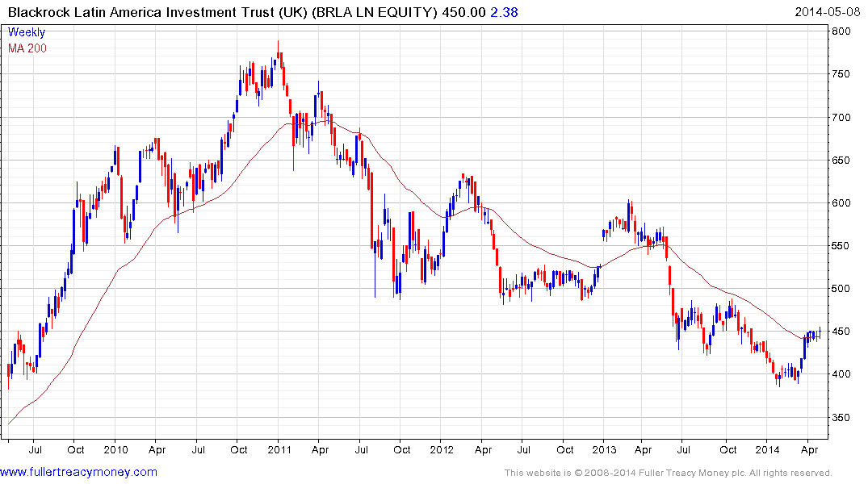Click the 2013 year label on time axis
Screen dimensions: 868x484
[x=604, y=449]
